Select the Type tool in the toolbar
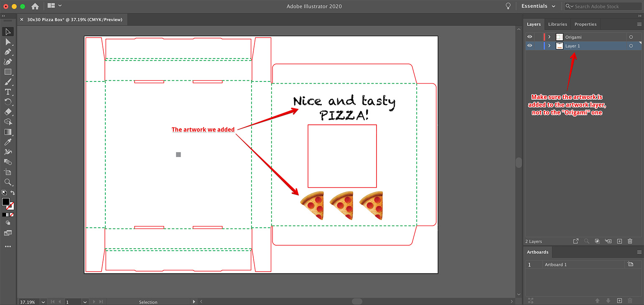This screenshot has height=305, width=644. [8, 92]
